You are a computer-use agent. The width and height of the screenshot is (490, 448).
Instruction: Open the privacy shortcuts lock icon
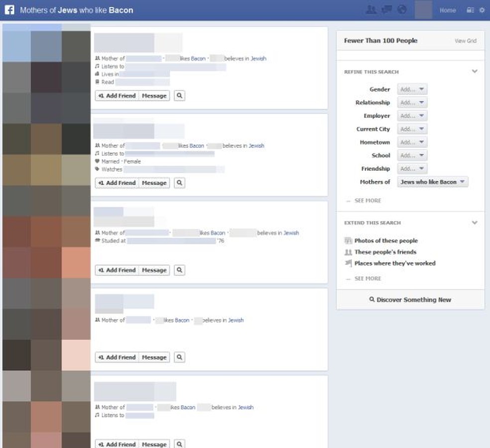coord(470,10)
